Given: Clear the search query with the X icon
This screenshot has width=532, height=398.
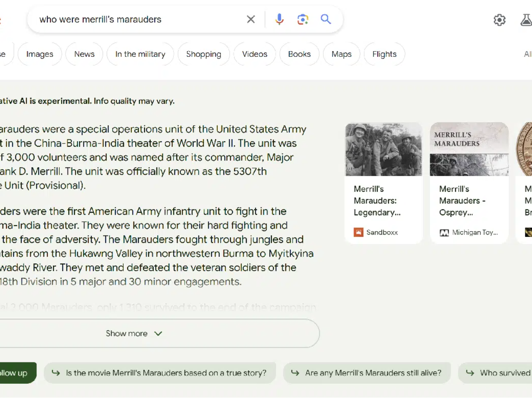Looking at the screenshot, I should point(250,19).
